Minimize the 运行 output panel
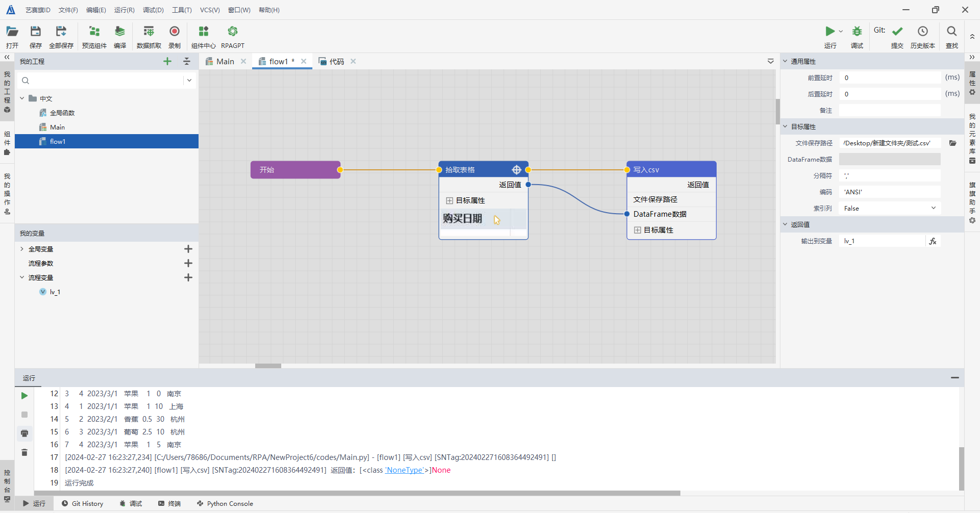The image size is (980, 513). click(x=955, y=378)
